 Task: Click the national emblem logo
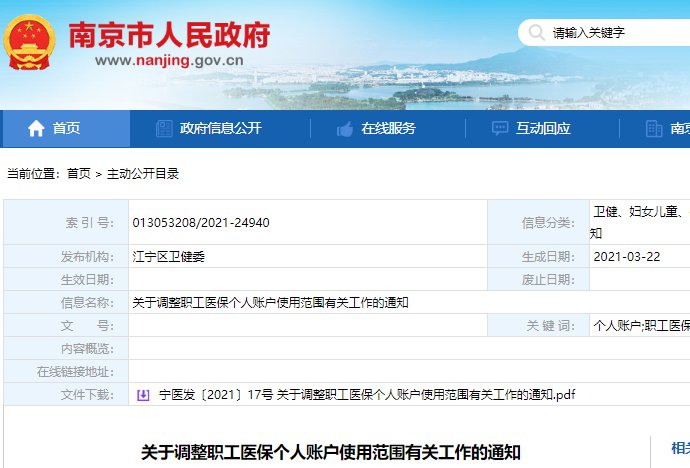coord(30,42)
